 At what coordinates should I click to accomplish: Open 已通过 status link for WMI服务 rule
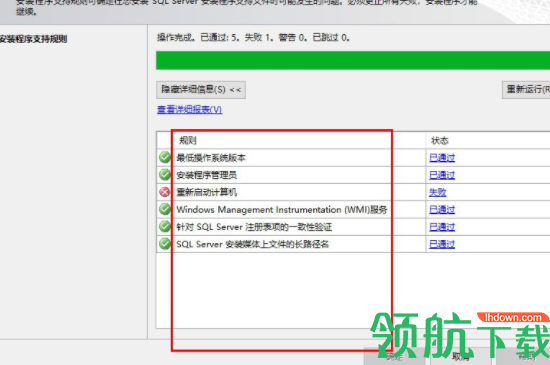[442, 210]
